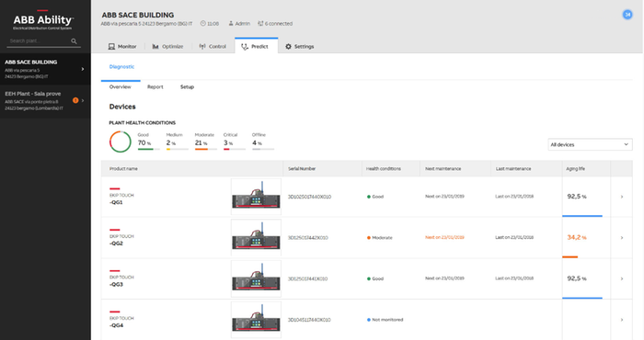Click the orange alert badge on EEH Plant
This screenshot has width=644, height=340.
coord(75,100)
